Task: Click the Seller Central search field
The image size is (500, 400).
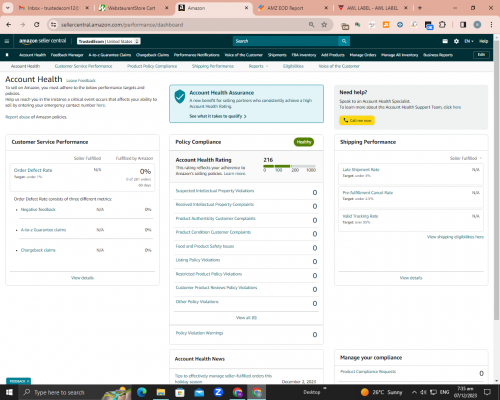Action: (286, 41)
